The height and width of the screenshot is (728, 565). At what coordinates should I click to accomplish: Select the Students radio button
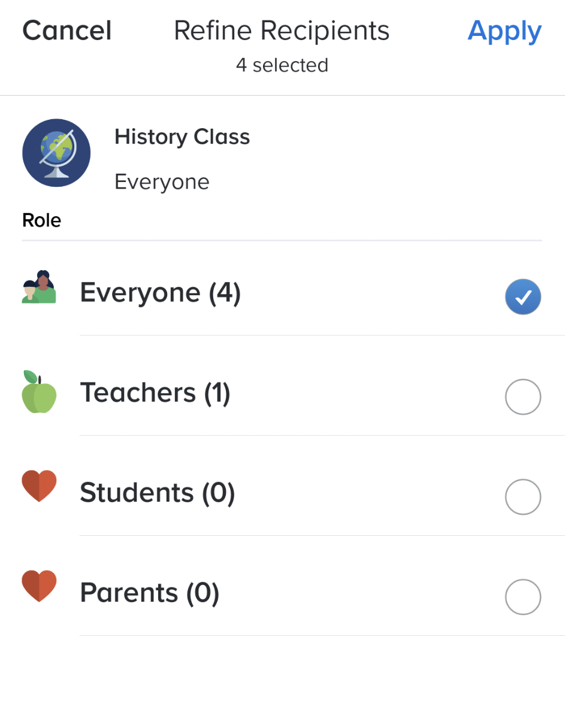[x=522, y=496]
